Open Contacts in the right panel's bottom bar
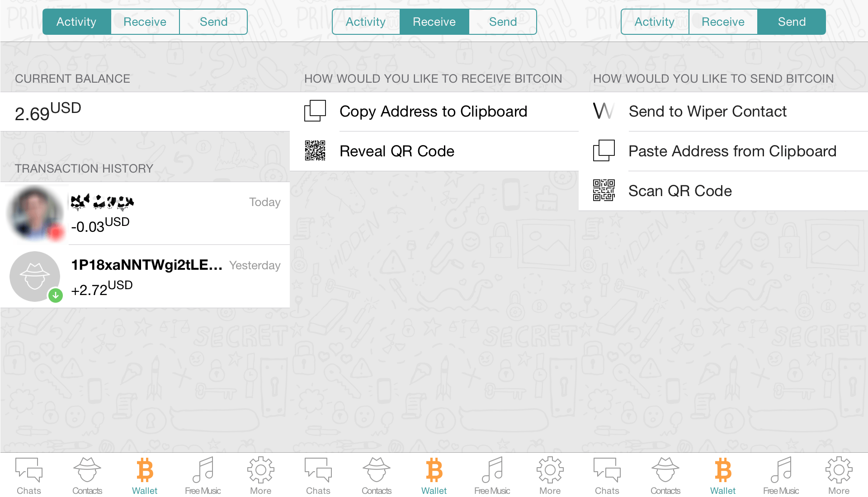The width and height of the screenshot is (868, 497). click(x=665, y=475)
